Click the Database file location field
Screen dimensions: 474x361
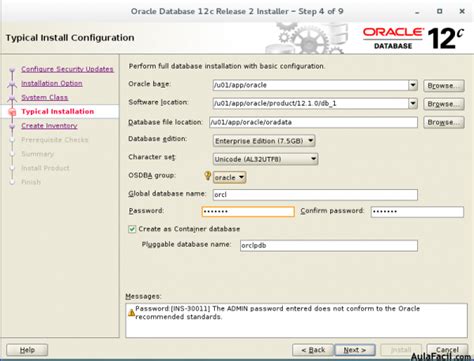313,122
